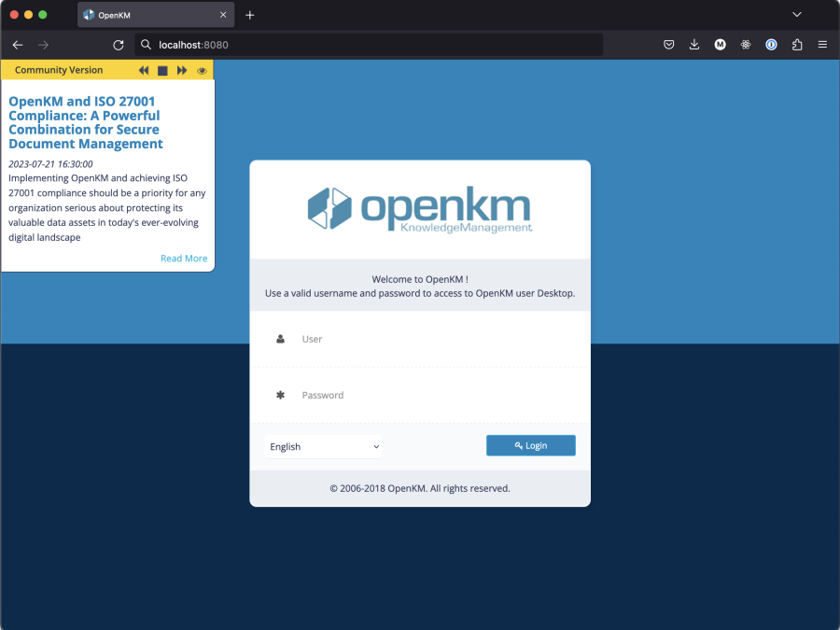Open the M extension icon
The image size is (840, 630).
click(720, 45)
